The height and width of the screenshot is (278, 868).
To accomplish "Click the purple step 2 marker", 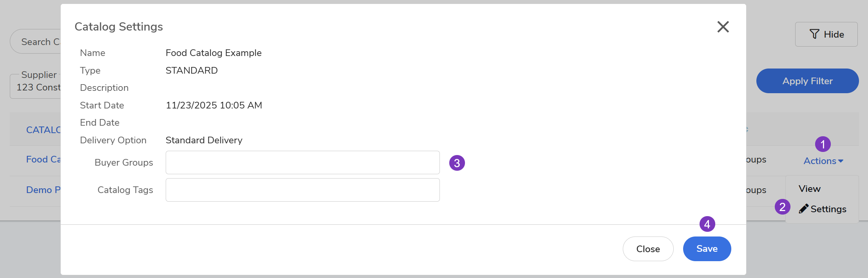I will (x=782, y=207).
